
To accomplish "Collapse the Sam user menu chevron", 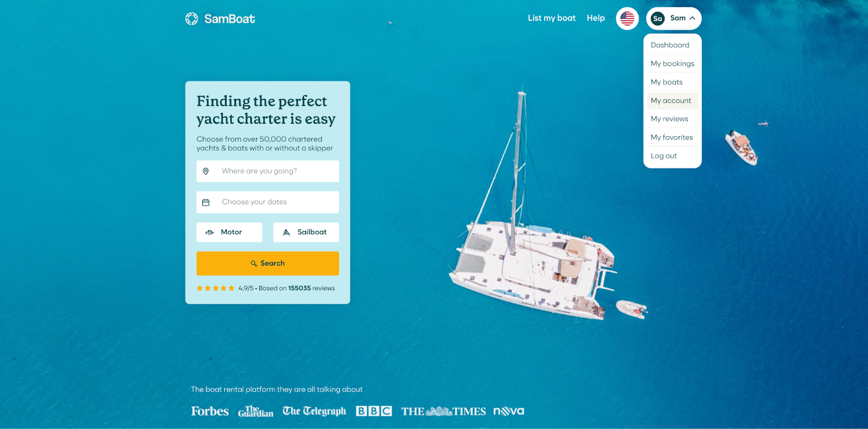I will pyautogui.click(x=692, y=18).
